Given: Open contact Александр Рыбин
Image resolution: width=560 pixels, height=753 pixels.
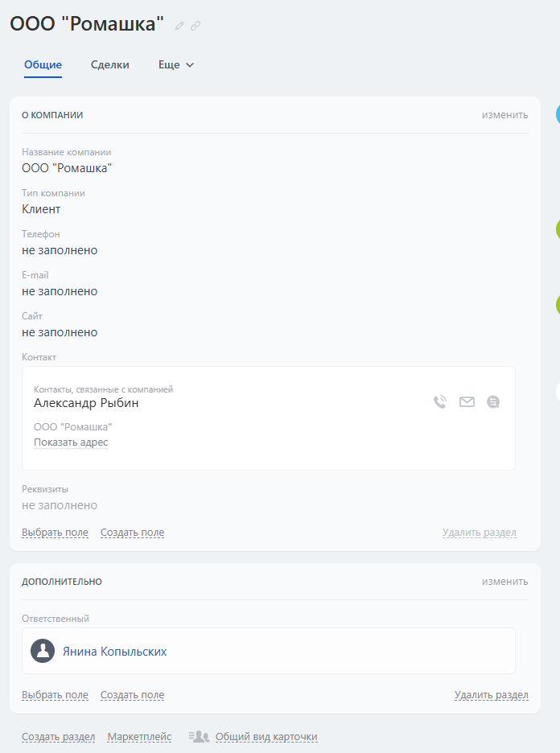Looking at the screenshot, I should (86, 403).
